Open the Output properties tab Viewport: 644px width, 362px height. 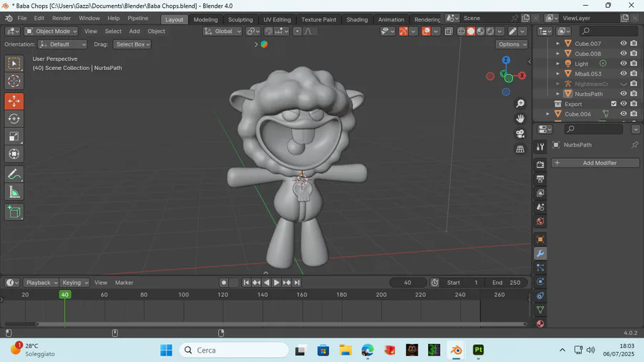(x=540, y=179)
